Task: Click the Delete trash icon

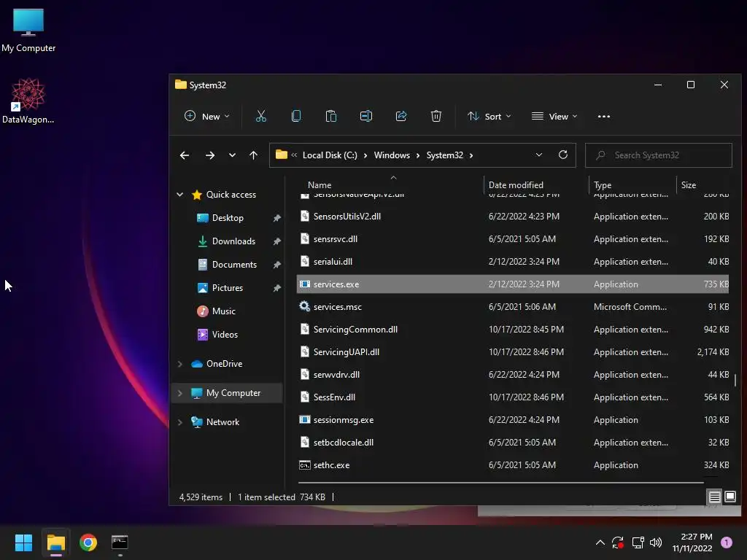Action: pos(436,116)
